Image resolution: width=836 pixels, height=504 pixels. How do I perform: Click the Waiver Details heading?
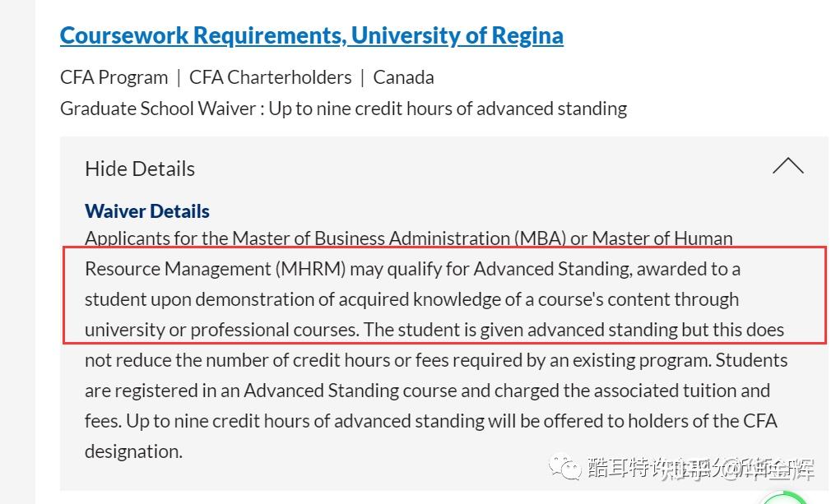pos(147,211)
